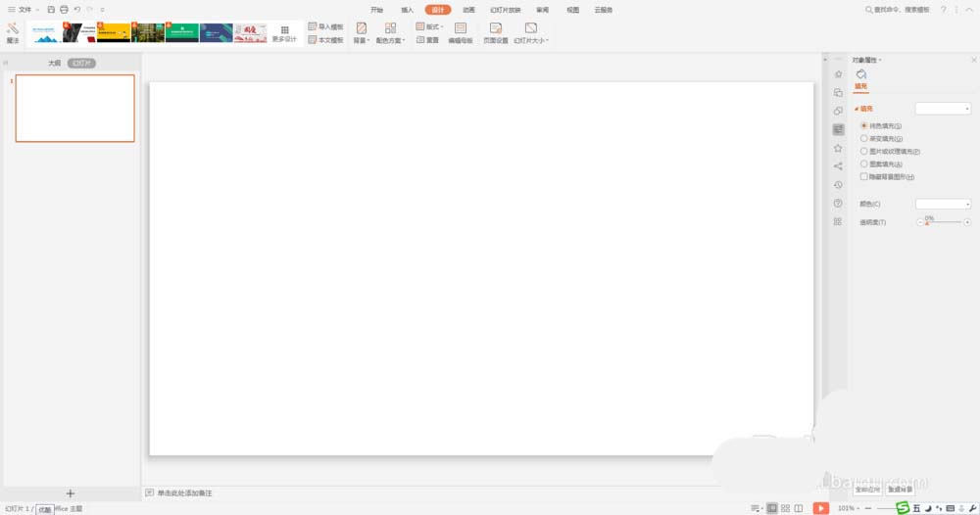This screenshot has height=515, width=980.
Task: Open 幻灯片大小 slide size dropdown
Action: pyautogui.click(x=531, y=33)
